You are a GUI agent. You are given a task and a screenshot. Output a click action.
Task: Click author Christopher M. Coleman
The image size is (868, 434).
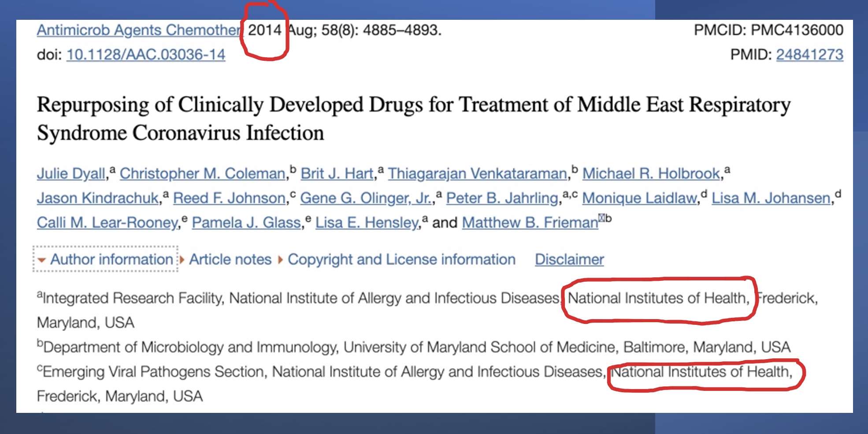(x=202, y=173)
